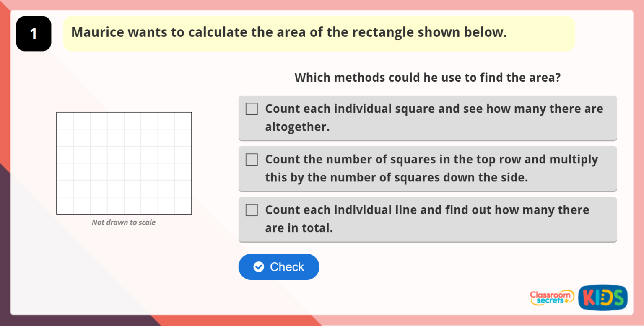Click the colorful KIDS logo badge
Screen dimensions: 644x326
pos(602,298)
